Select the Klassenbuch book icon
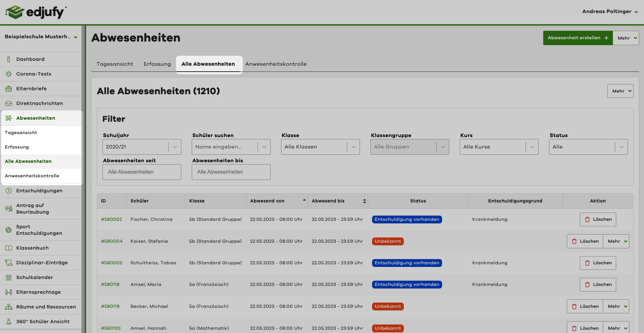644x333 pixels. pyautogui.click(x=9, y=248)
